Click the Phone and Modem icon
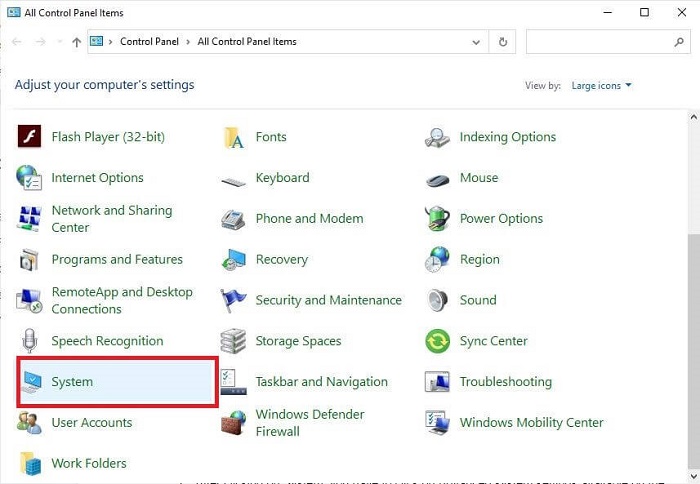The width and height of the screenshot is (700, 484). [233, 219]
